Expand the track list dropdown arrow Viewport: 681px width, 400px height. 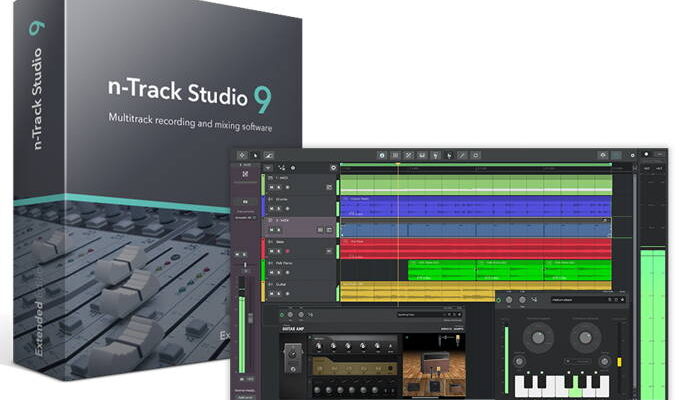269,167
